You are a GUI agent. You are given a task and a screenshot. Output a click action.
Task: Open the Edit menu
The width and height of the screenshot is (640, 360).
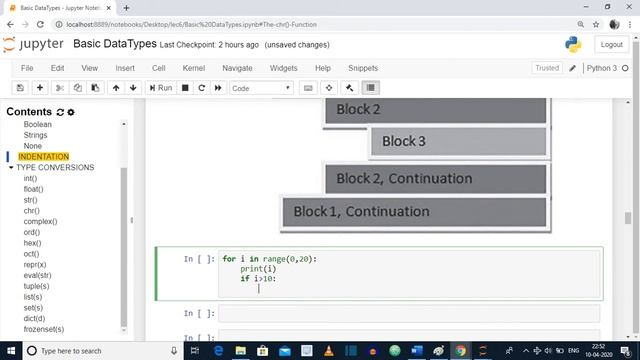[57, 68]
